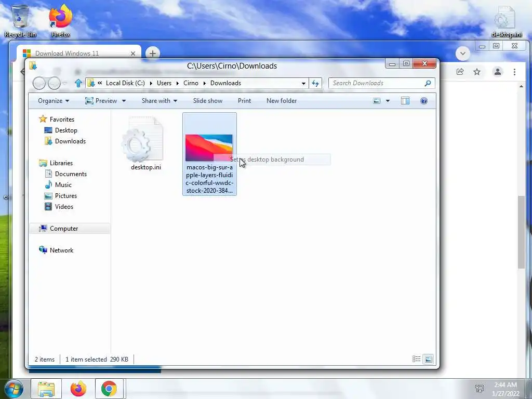Open Chrome tab search chevron

[463, 54]
